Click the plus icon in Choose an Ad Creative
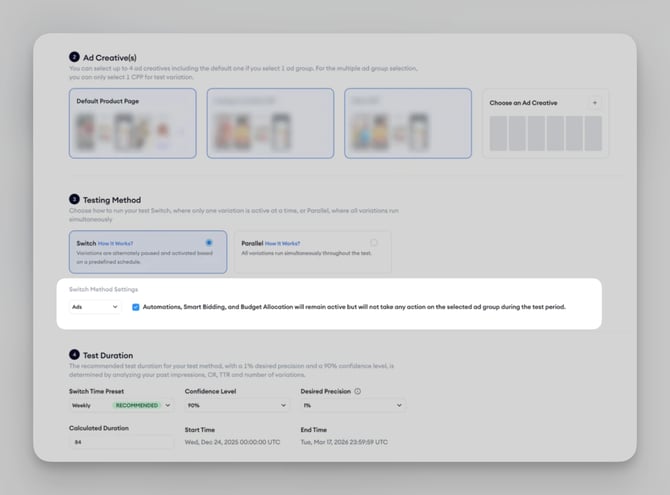Screen dimensions: 670x495 tap(594, 102)
